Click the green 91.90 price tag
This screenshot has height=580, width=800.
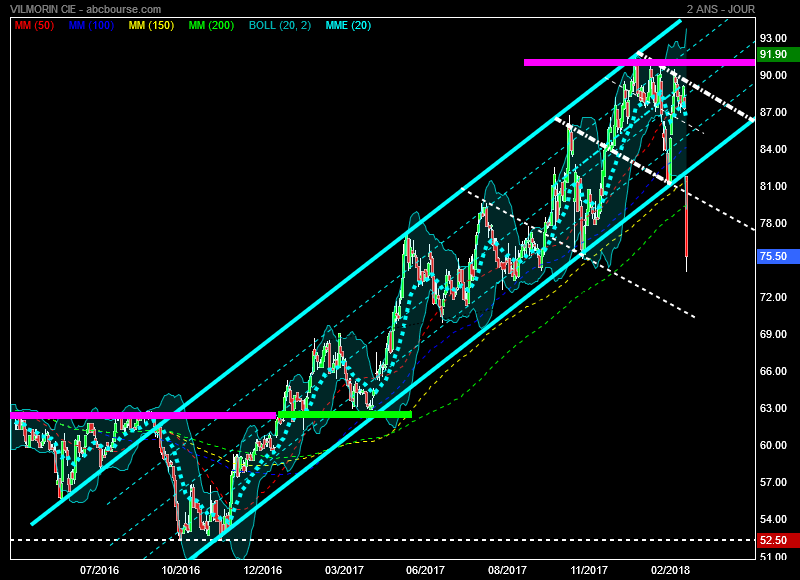(x=778, y=54)
